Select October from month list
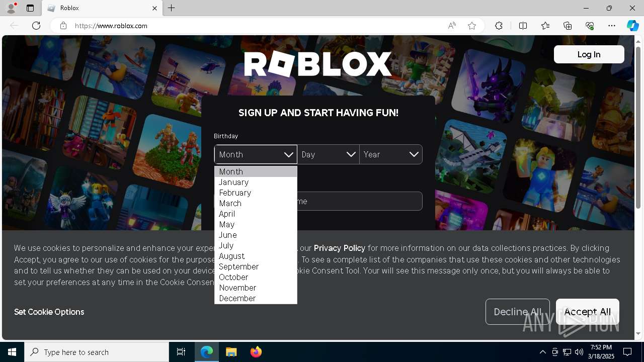The width and height of the screenshot is (644, 362). [x=256, y=277]
